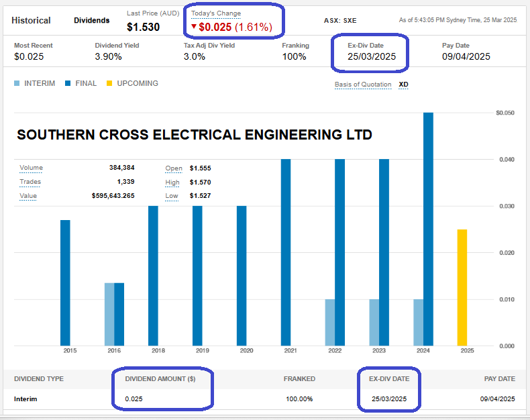
Task: Open the Historical tab
Action: [x=31, y=20]
